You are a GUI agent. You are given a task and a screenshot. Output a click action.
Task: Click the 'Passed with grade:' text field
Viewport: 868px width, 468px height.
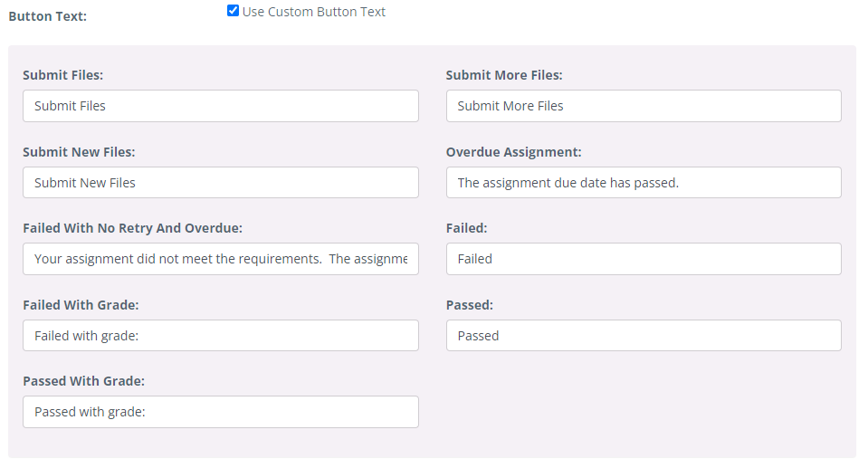(221, 412)
